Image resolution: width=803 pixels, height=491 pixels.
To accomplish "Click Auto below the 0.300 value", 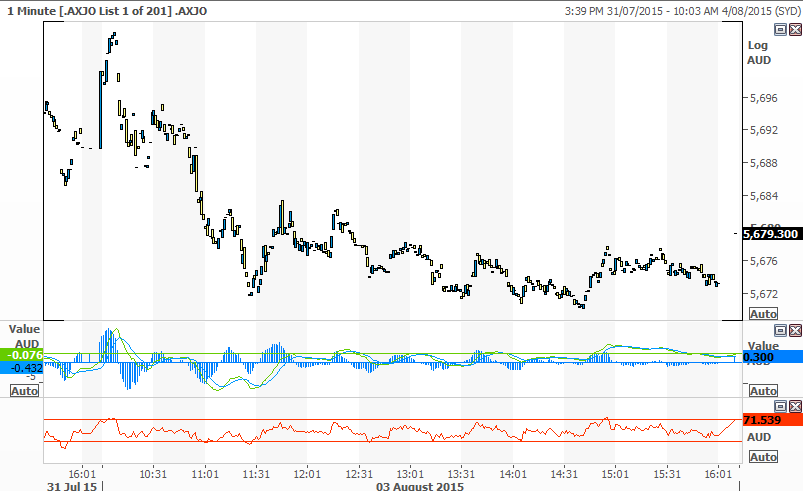I will pos(763,391).
